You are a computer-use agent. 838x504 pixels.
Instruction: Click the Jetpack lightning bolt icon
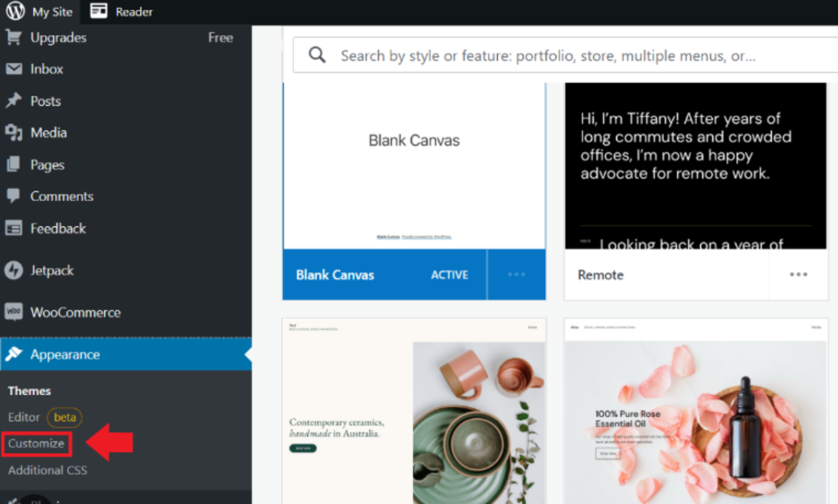coord(14,270)
